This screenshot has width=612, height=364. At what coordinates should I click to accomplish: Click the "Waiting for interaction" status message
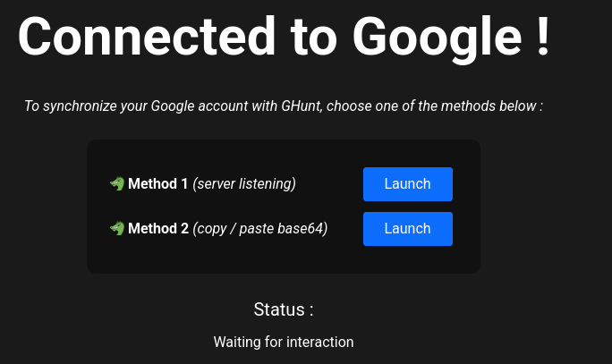pos(284,343)
